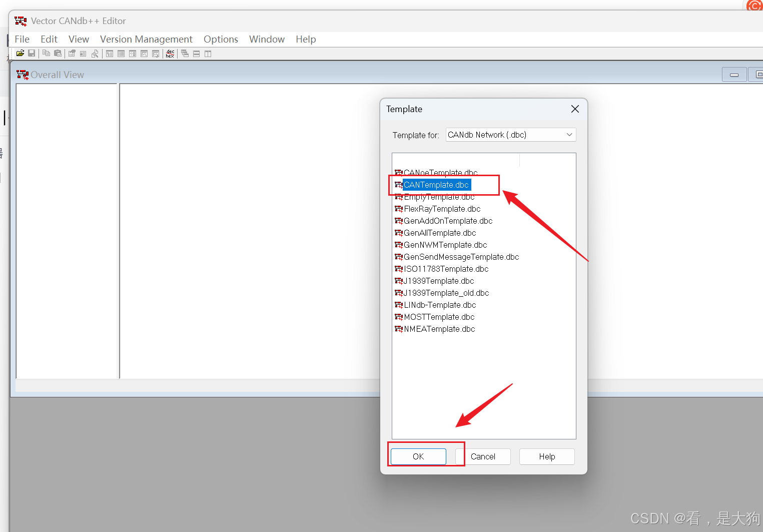
Task: Click the icon beside FlexRayTemplate.dbc
Action: point(399,209)
